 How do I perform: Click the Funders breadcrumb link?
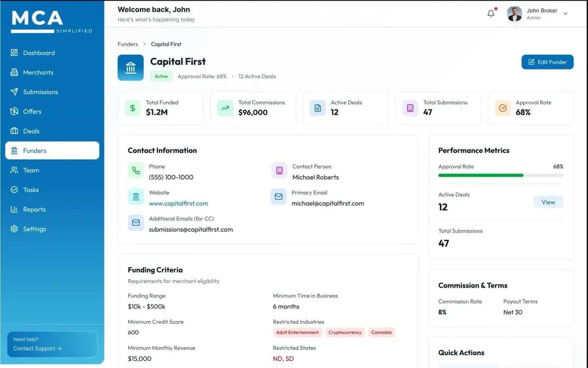(x=128, y=44)
